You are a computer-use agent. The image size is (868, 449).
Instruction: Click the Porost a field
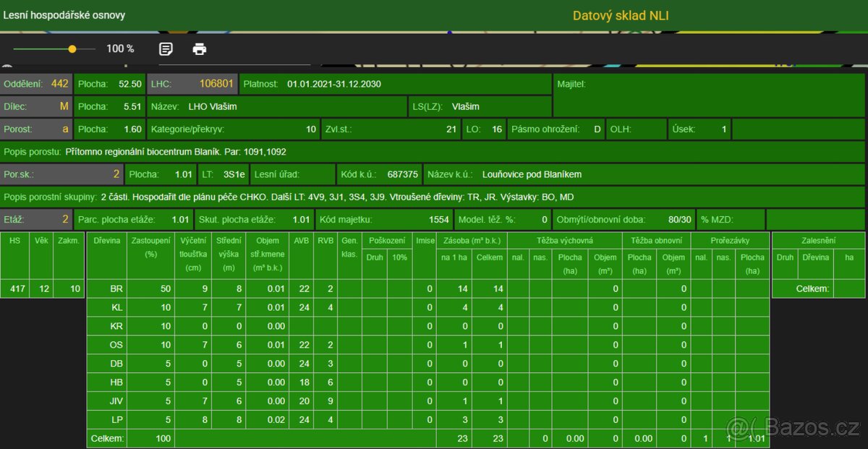(36, 129)
